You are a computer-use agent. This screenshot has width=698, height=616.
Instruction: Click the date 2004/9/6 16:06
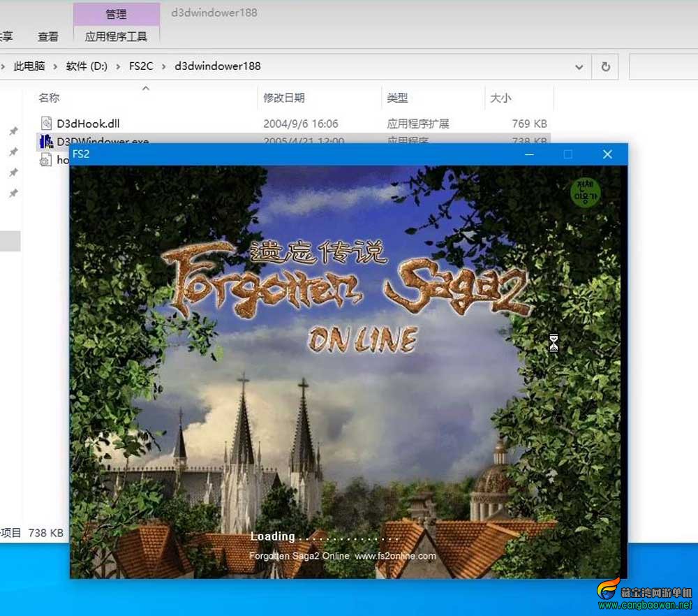point(301,124)
